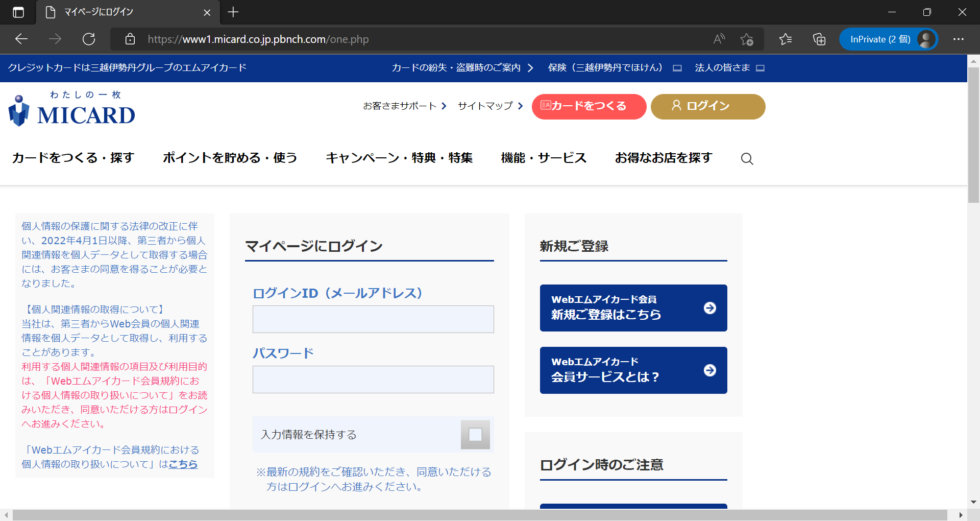Open 保険（三越伊勢丹でほけん） link

[x=615, y=68]
